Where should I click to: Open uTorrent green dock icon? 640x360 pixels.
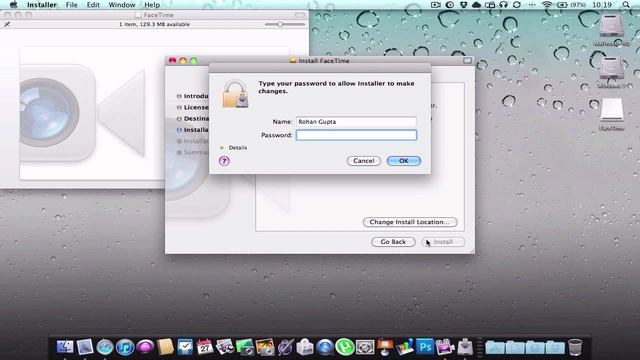coord(345,347)
